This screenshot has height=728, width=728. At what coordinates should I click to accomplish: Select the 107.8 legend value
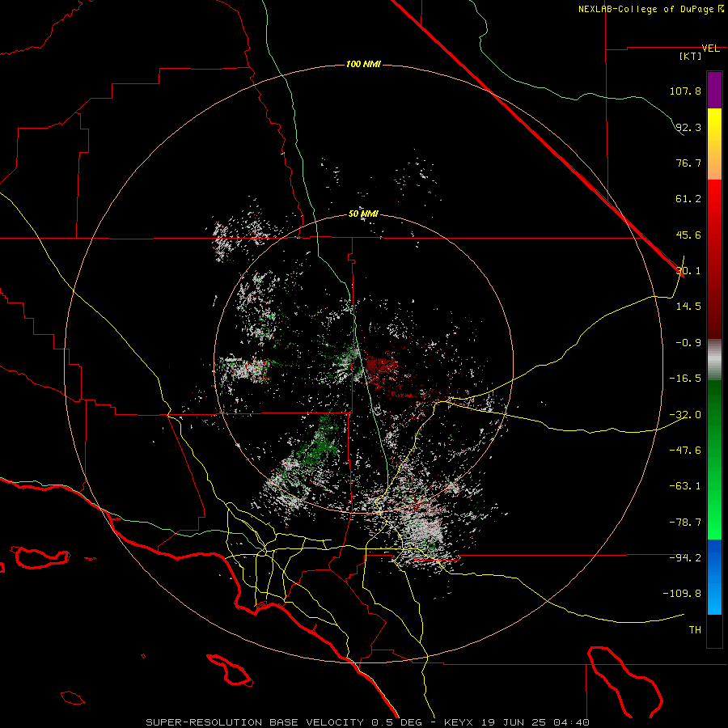pyautogui.click(x=685, y=91)
